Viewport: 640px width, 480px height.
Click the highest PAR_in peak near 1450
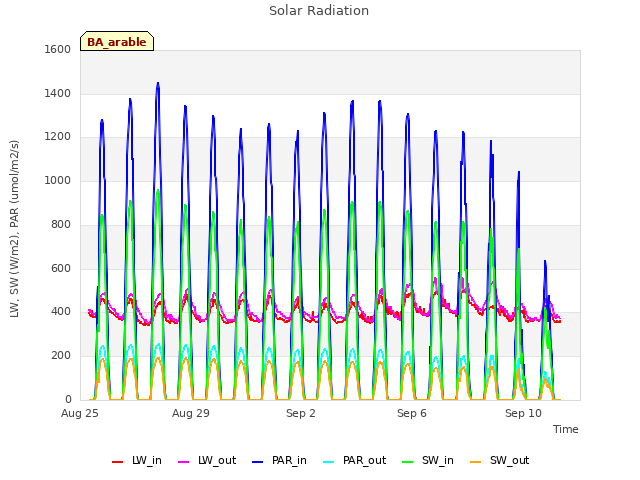[158, 84]
